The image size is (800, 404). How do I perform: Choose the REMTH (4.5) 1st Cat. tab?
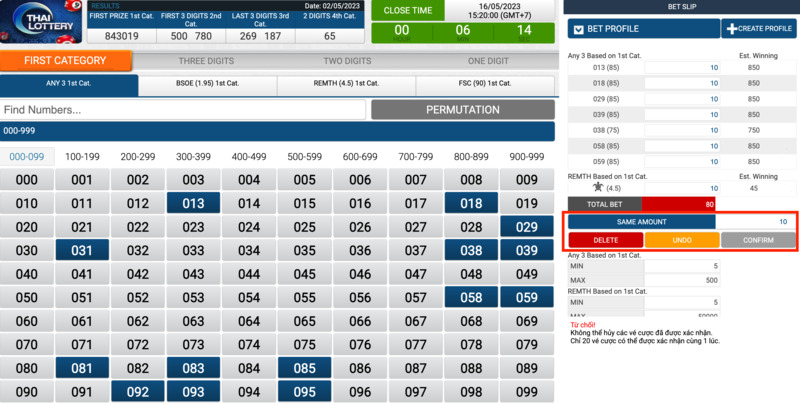point(346,86)
